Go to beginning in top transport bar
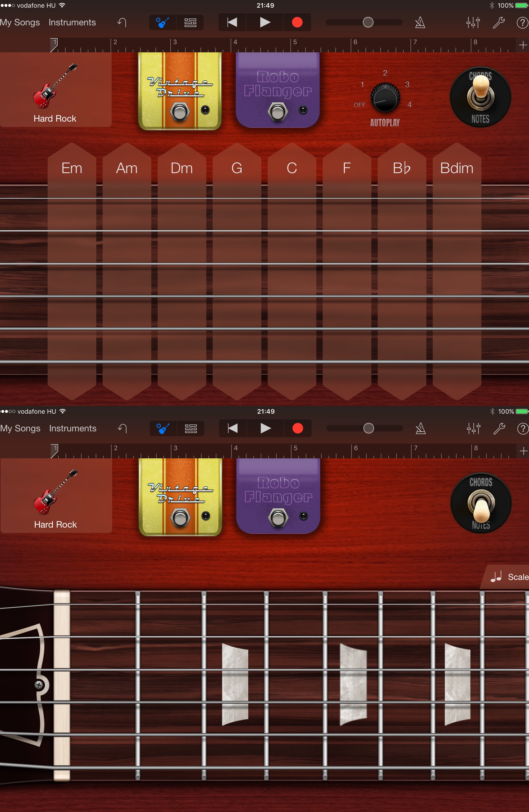529x812 pixels. coord(232,22)
